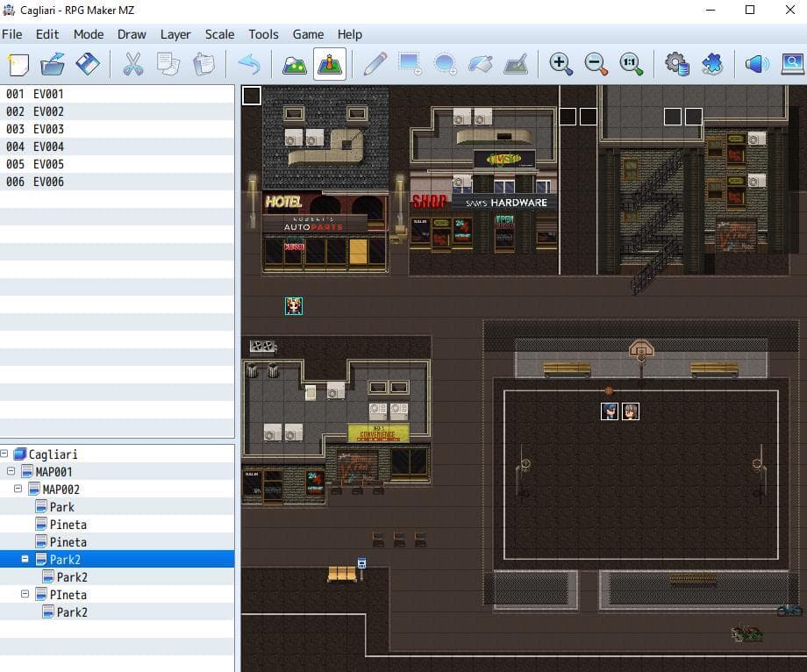Open the Mode menu
The width and height of the screenshot is (807, 672).
pyautogui.click(x=89, y=34)
